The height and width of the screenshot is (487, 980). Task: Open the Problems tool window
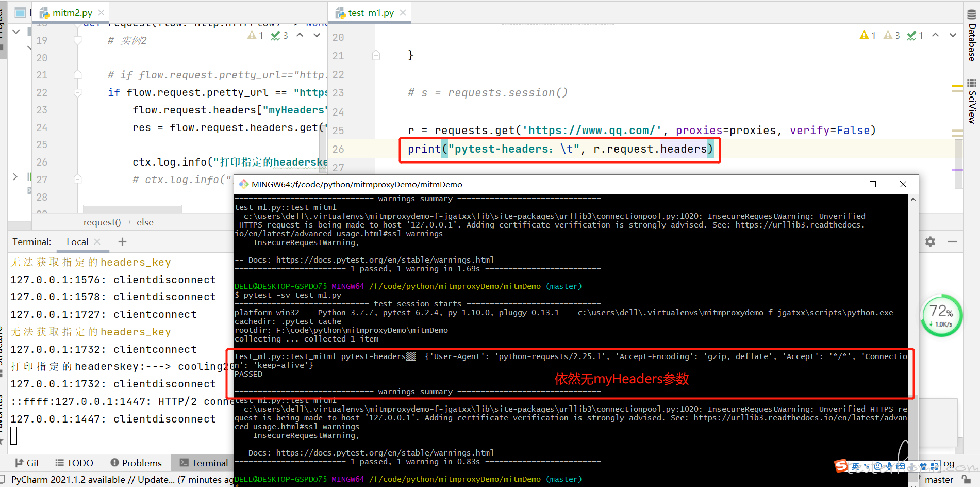136,463
